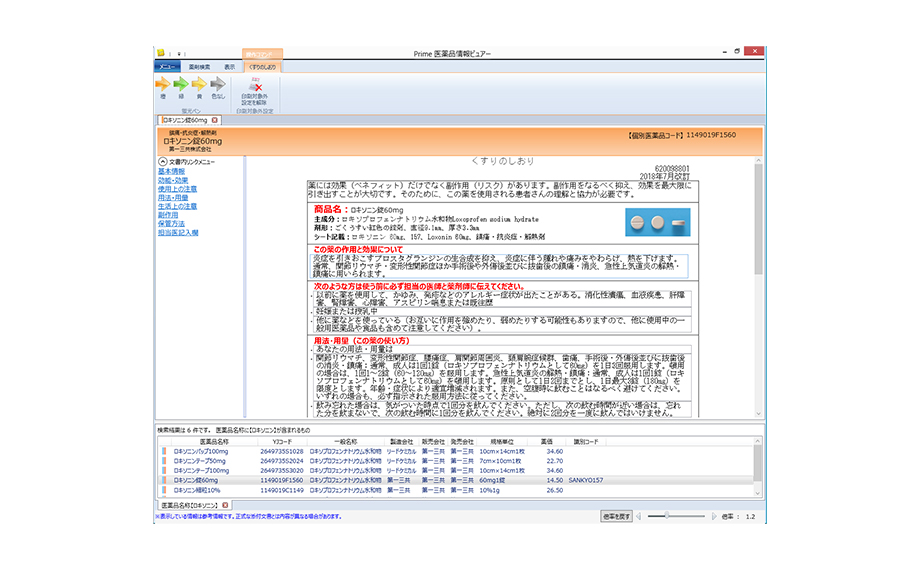Go to the 保管方法 link

[171, 224]
